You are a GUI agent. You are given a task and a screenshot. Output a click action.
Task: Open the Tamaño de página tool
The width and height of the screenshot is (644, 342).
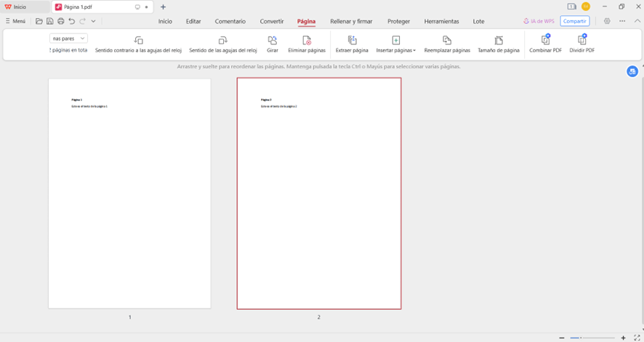coord(499,41)
